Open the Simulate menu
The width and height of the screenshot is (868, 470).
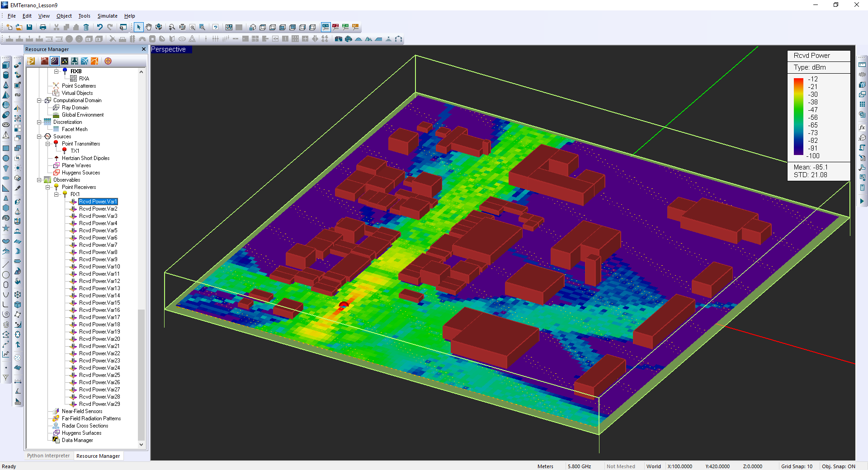coord(107,16)
